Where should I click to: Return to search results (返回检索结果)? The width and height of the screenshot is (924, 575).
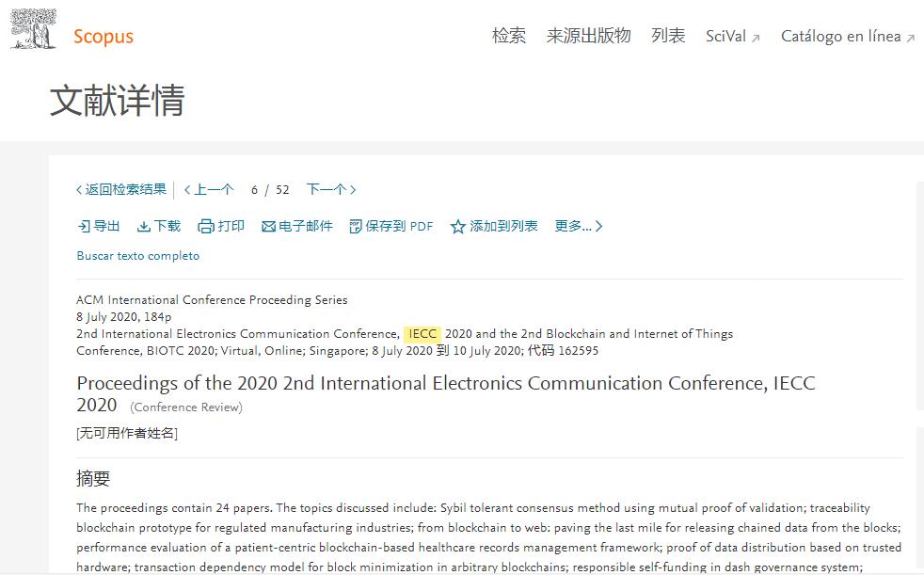(x=121, y=190)
